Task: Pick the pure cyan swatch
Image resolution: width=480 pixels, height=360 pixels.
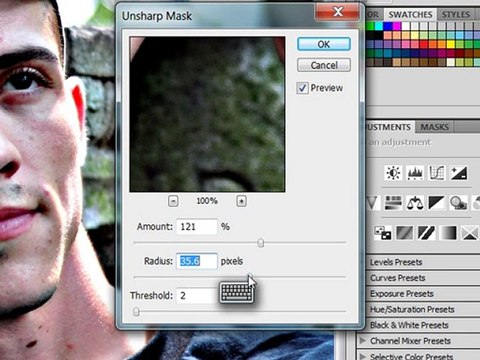Action: click(x=379, y=26)
